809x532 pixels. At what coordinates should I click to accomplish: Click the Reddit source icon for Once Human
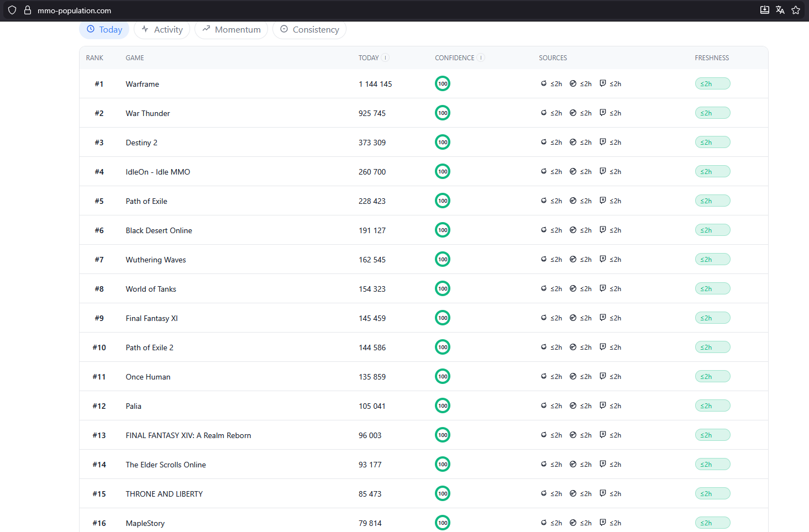[544, 376]
